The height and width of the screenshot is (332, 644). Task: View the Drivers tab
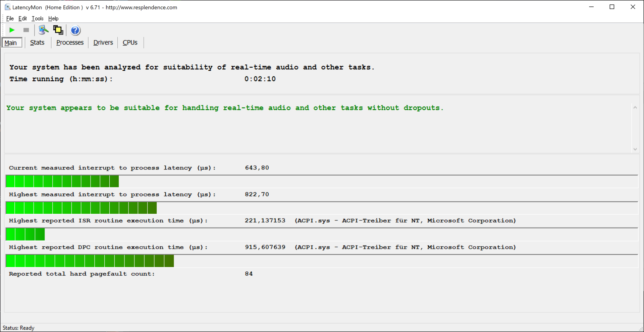(103, 43)
